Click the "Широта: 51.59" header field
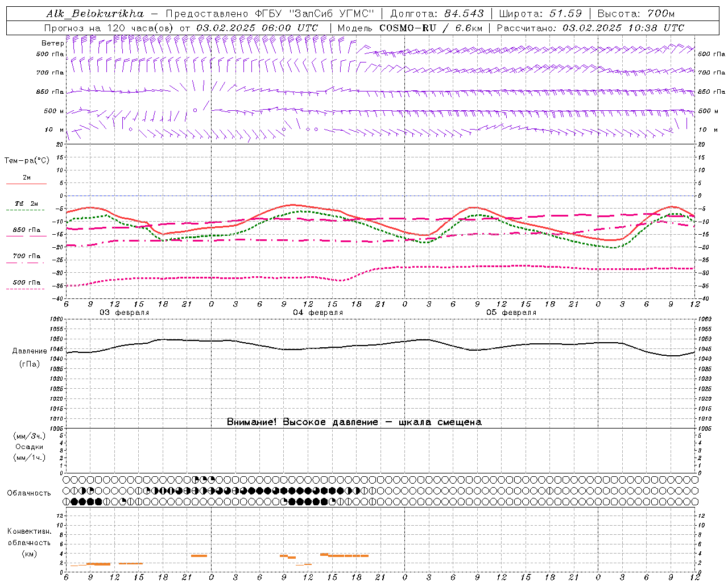Image resolution: width=728 pixels, height=582 pixels. 540,13
